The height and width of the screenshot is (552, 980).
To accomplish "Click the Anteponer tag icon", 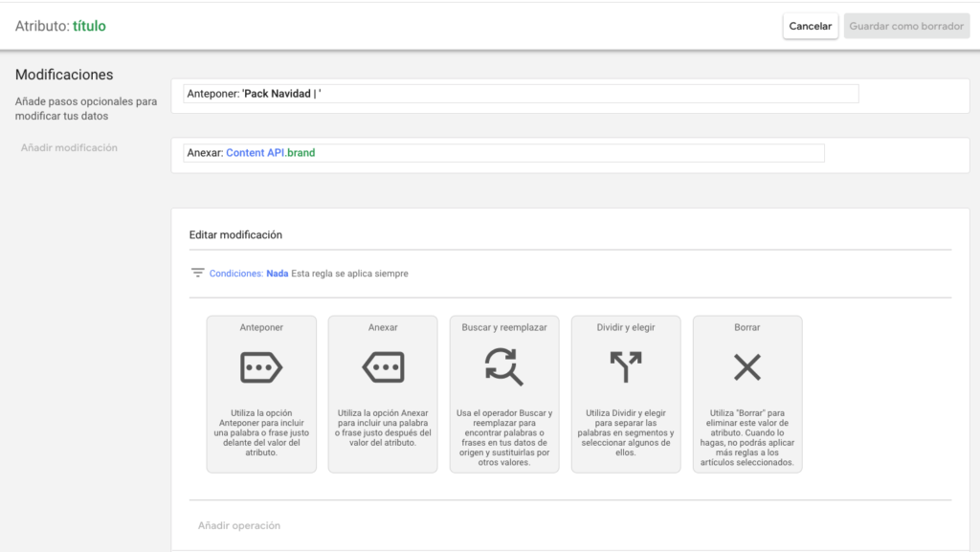I will pyautogui.click(x=261, y=367).
